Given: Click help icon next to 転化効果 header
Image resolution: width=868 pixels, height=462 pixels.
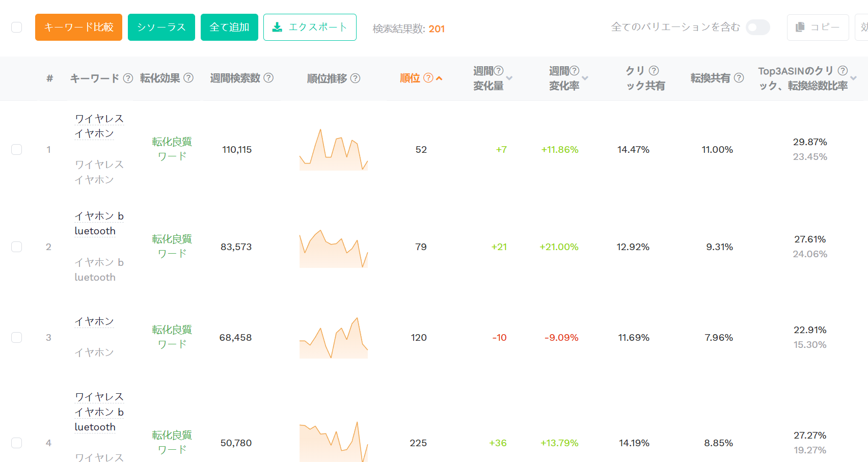Looking at the screenshot, I should pyautogui.click(x=188, y=78).
